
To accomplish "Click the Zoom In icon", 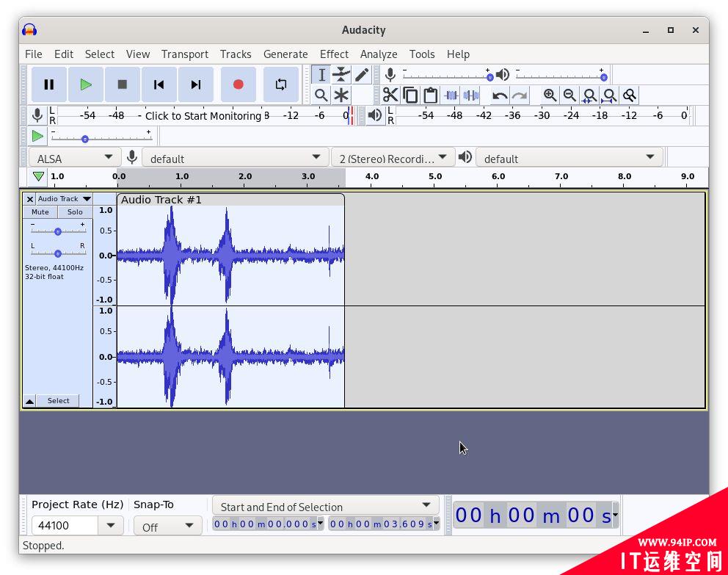I will (550, 95).
